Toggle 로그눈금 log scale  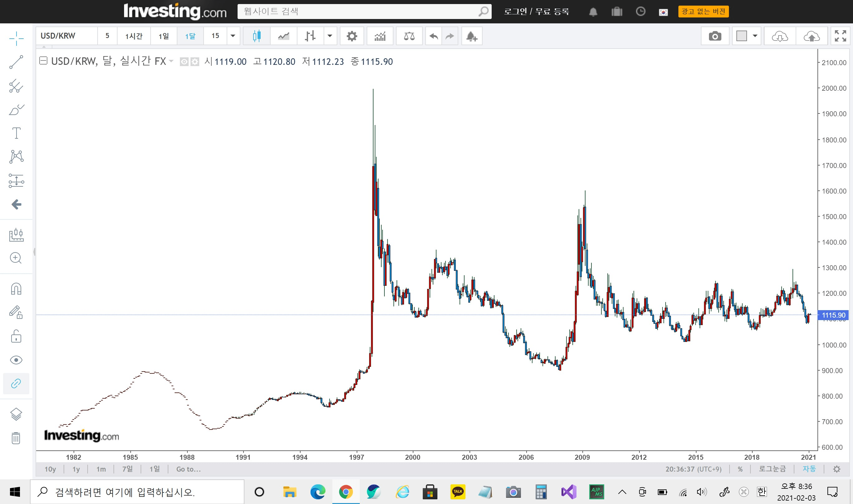[x=773, y=469]
